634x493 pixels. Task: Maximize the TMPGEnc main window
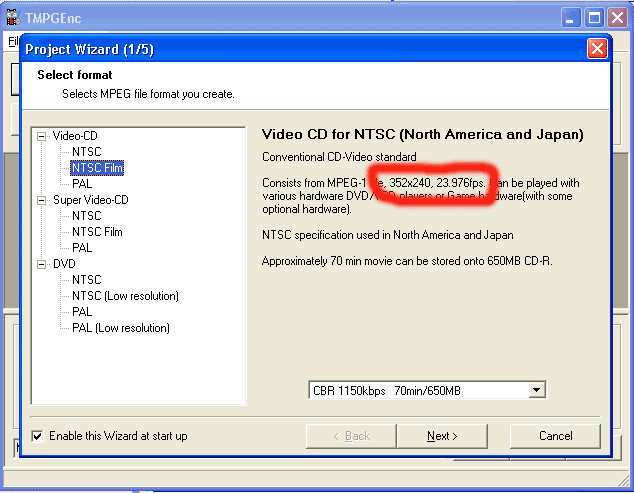pyautogui.click(x=595, y=17)
